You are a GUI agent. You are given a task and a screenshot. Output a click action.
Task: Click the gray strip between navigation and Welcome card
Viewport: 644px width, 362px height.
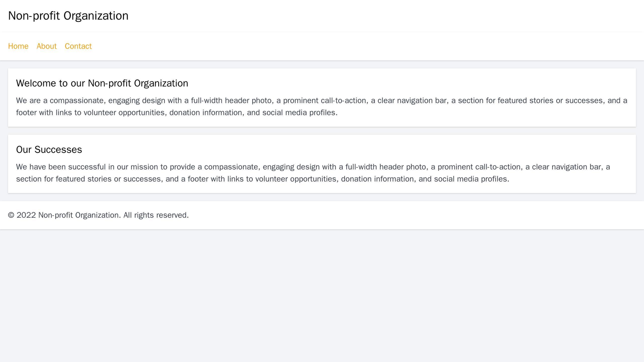point(322,65)
